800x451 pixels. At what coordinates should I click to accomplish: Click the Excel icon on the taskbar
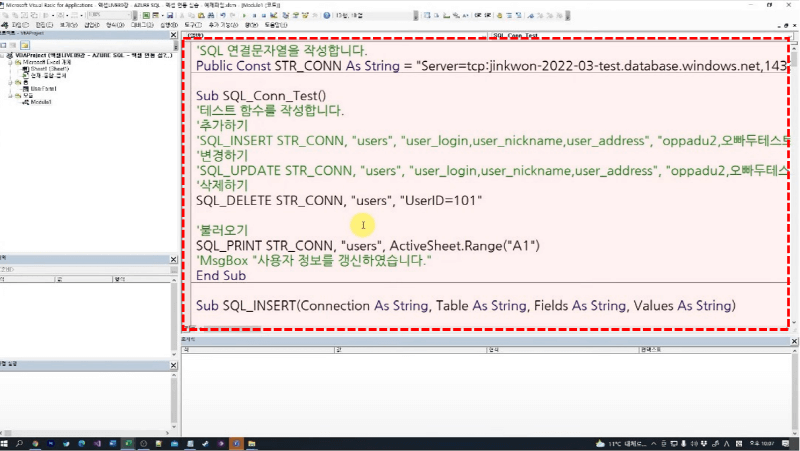128,444
